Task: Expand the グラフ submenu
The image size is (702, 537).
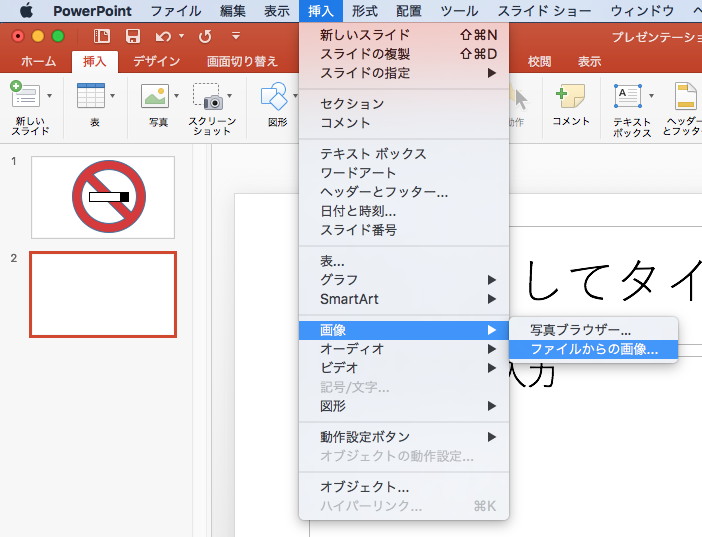Action: pos(404,280)
